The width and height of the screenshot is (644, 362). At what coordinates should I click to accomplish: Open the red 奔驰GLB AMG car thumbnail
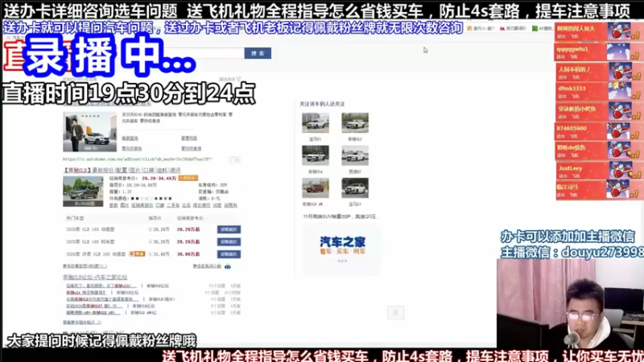pos(316,187)
